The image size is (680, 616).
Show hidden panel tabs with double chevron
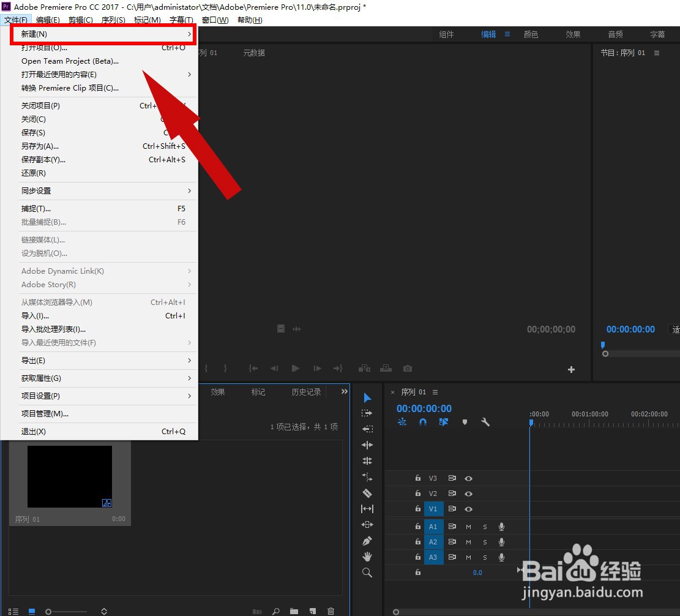(x=345, y=391)
